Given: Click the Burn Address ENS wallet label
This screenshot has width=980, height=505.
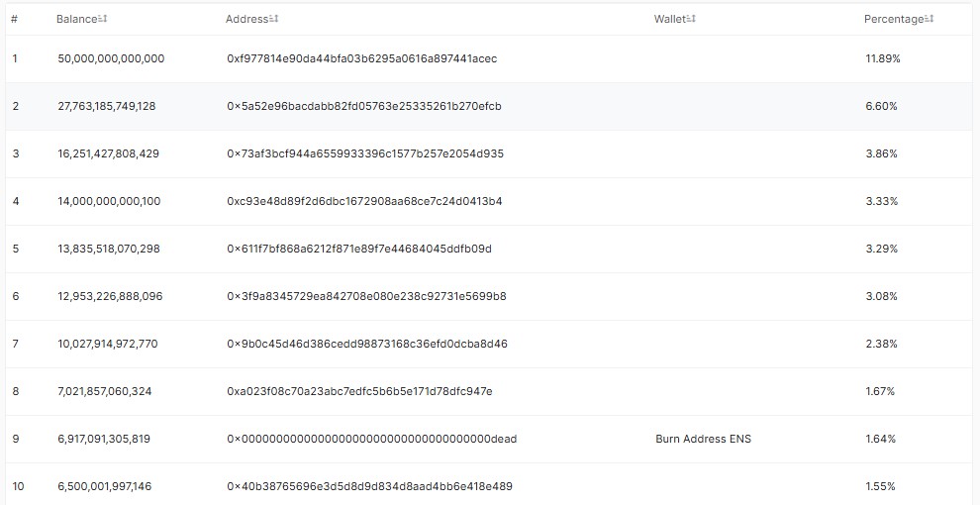Looking at the screenshot, I should pyautogui.click(x=703, y=439).
